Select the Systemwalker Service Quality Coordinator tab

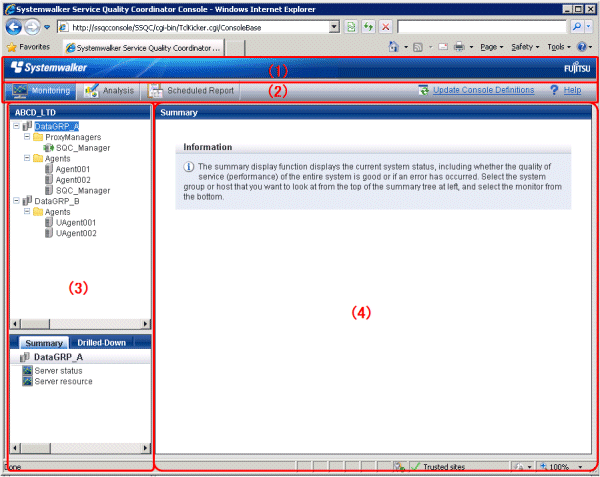144,48
